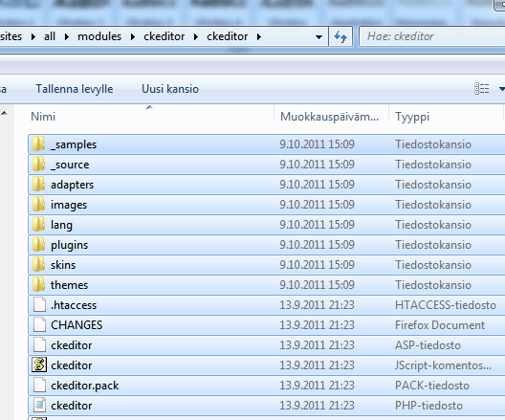Go to the all breadcrumb
The width and height of the screenshot is (505, 420).
click(50, 36)
